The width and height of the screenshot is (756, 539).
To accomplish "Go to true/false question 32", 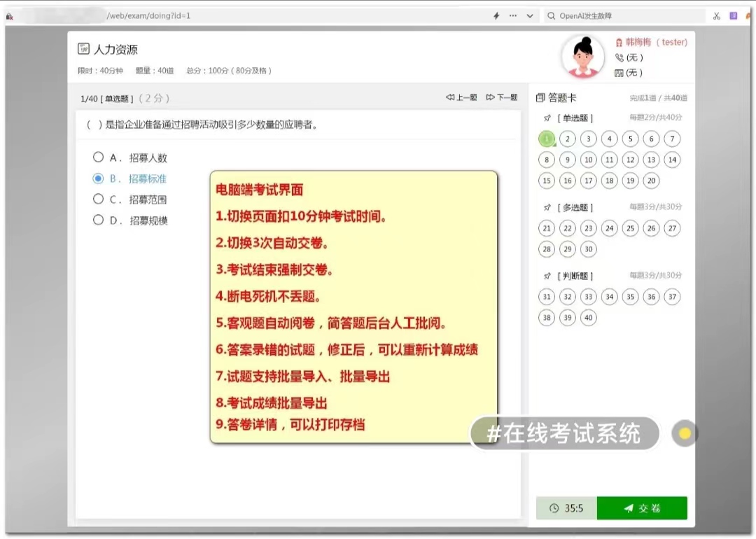I will [x=568, y=297].
